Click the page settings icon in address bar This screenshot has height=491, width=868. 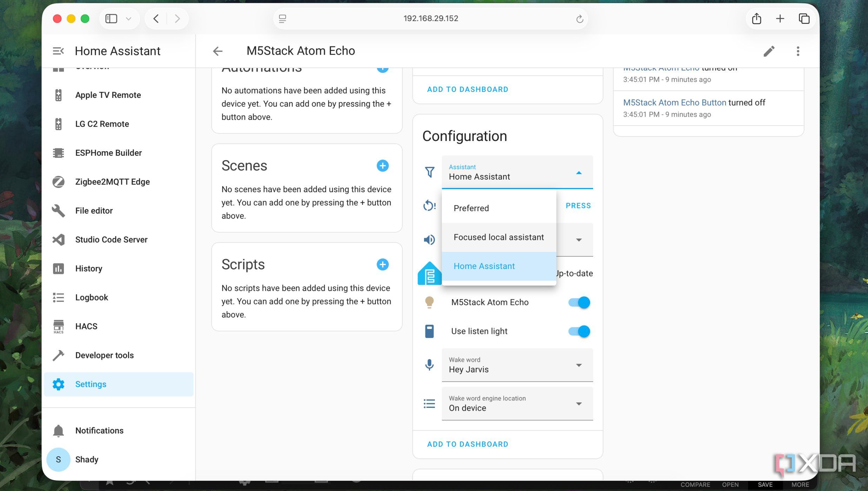click(x=283, y=19)
